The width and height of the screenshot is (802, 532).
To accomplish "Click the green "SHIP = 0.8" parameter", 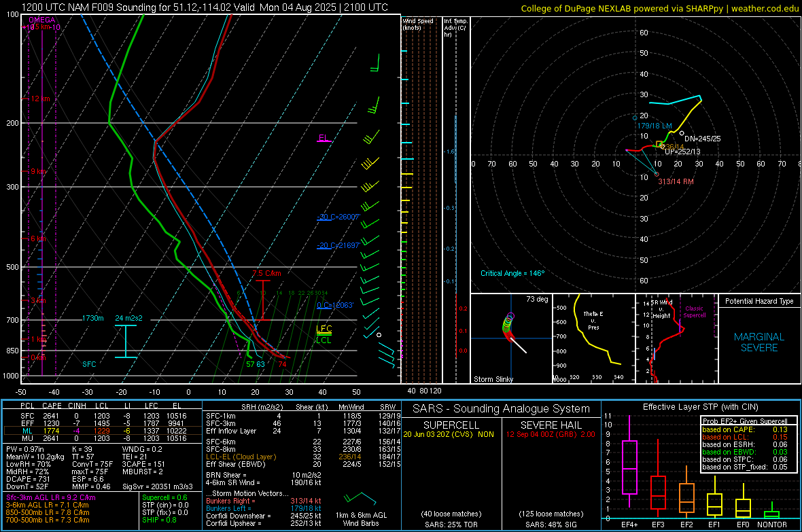I will pyautogui.click(x=160, y=520).
